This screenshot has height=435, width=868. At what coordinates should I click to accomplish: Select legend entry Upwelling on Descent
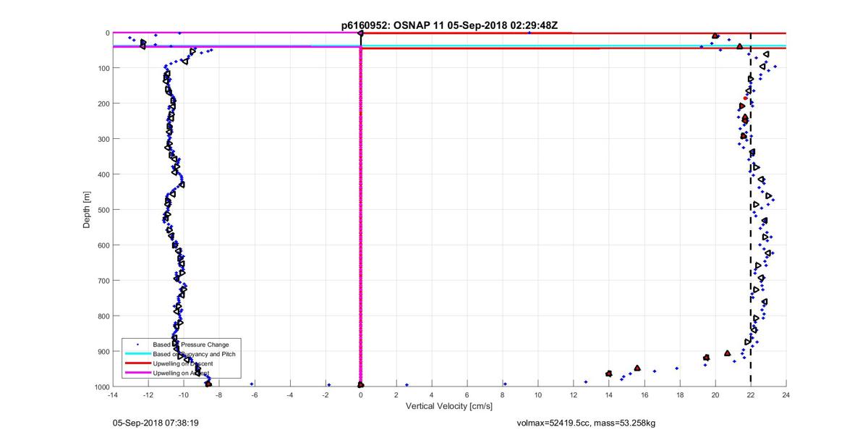click(x=183, y=363)
